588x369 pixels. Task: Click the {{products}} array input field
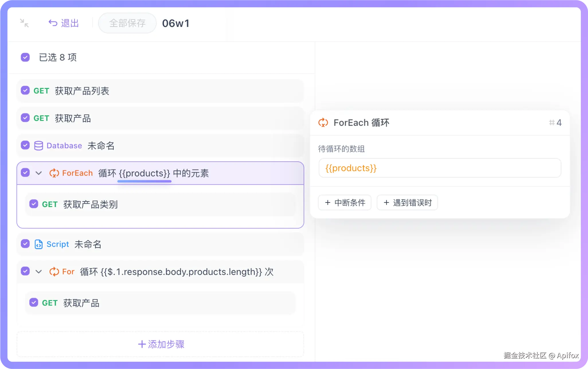click(439, 168)
